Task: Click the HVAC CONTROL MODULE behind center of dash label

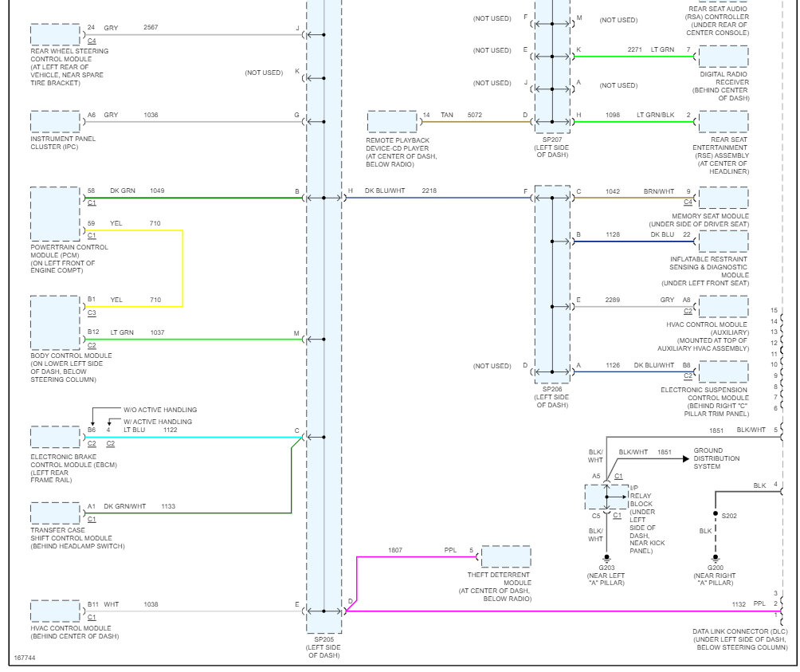Action: [74, 632]
